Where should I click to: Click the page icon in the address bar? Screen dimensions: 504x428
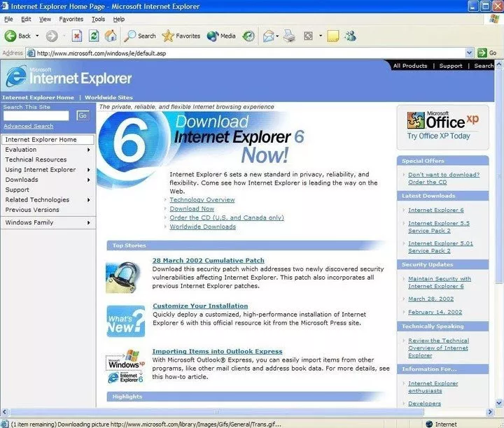[x=31, y=53]
